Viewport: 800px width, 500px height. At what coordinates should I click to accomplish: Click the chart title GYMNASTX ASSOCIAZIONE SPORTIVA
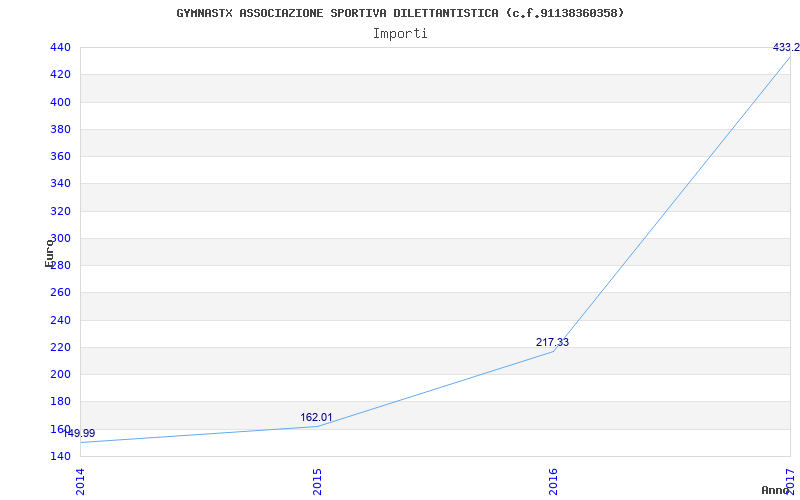pos(400,13)
